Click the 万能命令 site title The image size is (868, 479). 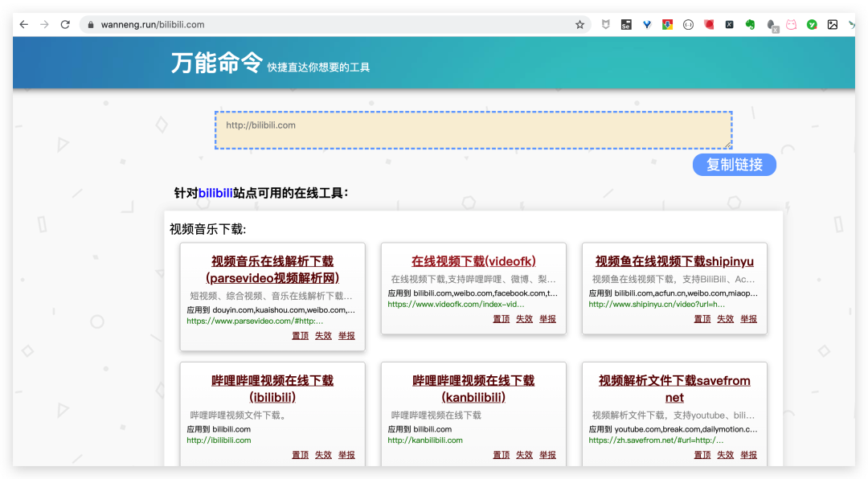[x=216, y=63]
